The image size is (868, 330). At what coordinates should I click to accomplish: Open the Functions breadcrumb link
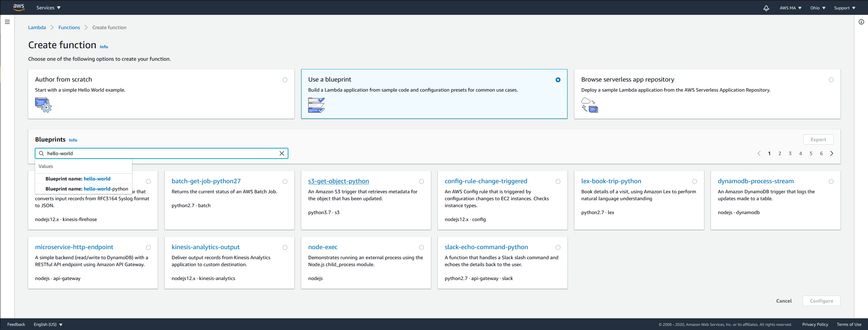tap(69, 27)
